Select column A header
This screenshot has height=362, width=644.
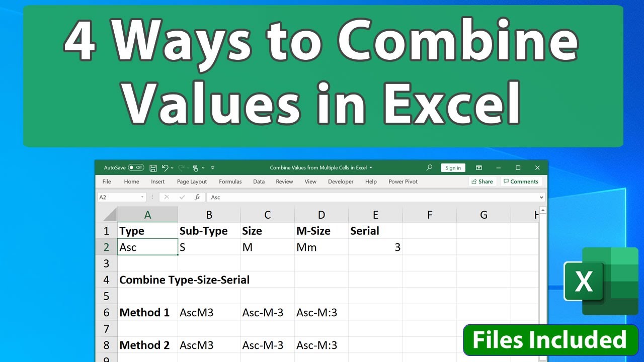[x=147, y=215]
